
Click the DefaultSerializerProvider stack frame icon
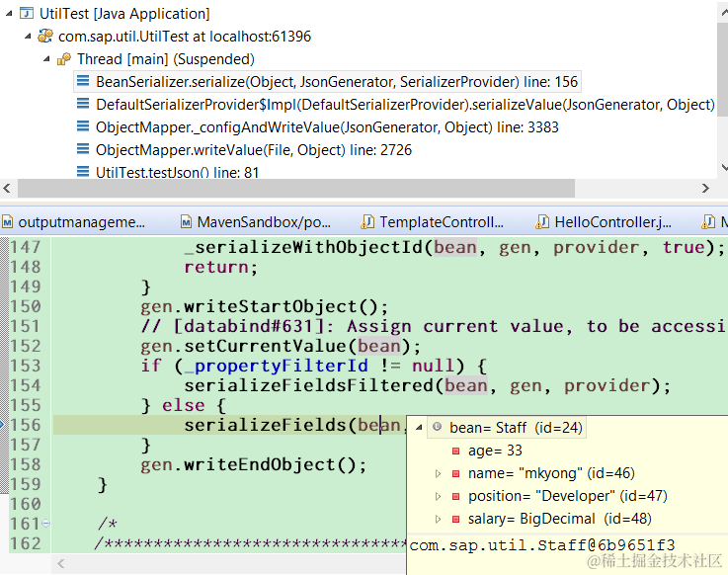[x=83, y=104]
